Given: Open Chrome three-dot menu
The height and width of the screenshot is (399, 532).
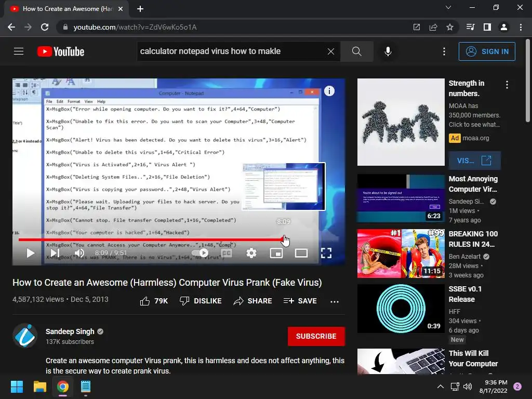Looking at the screenshot, I should [x=521, y=27].
